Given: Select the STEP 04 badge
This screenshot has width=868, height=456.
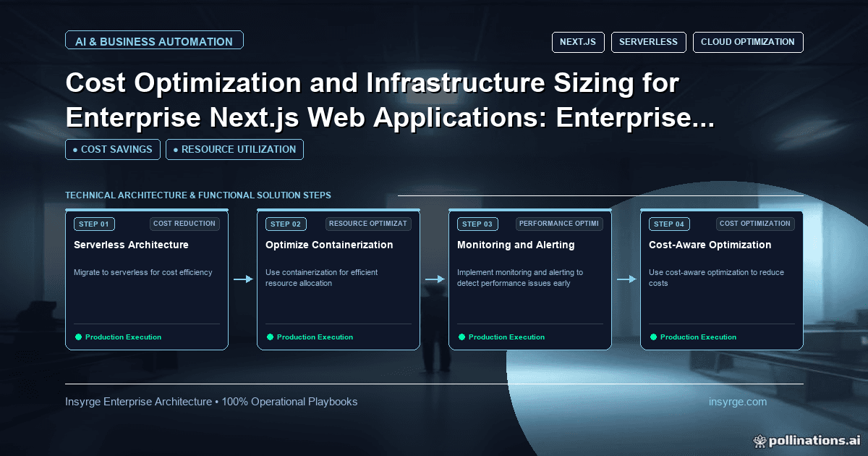Looking at the screenshot, I should 669,224.
